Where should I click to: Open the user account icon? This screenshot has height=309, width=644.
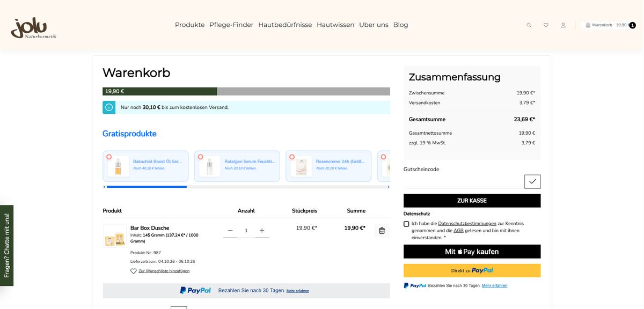point(563,25)
